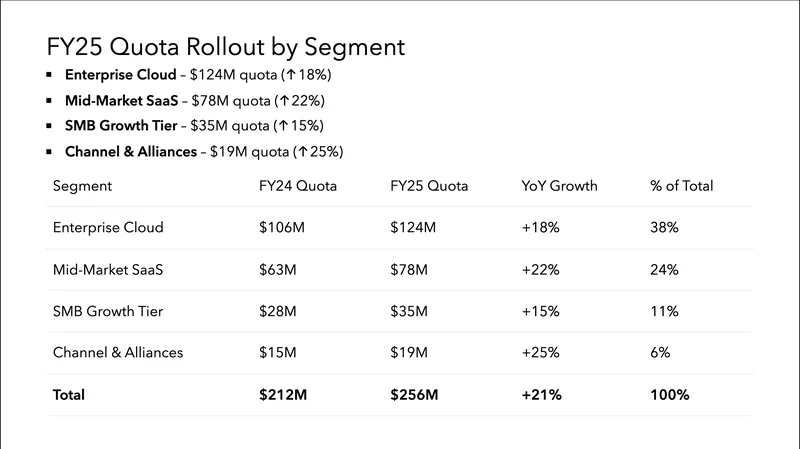Select the 'FY25 Quota' column header
This screenshot has height=449, width=800.
click(429, 186)
